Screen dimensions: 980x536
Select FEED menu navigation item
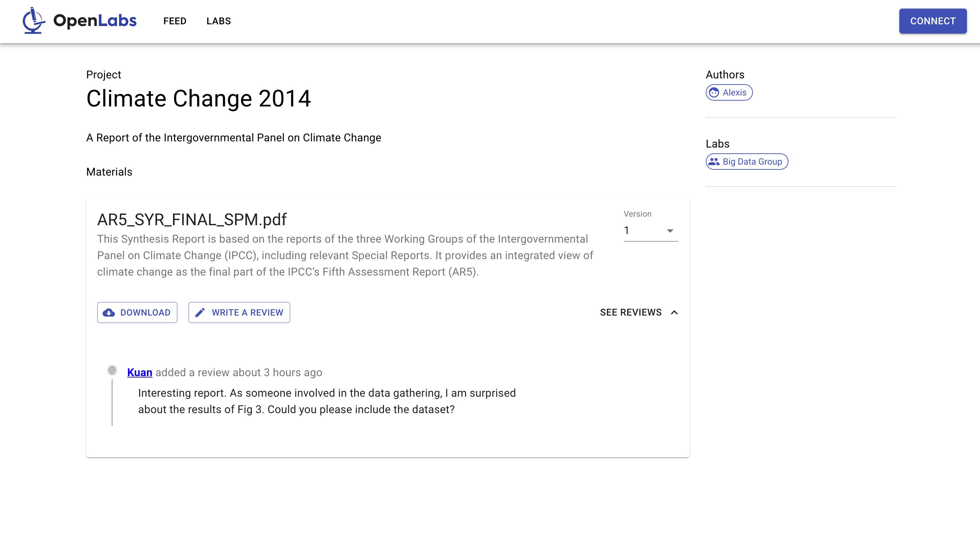[175, 21]
